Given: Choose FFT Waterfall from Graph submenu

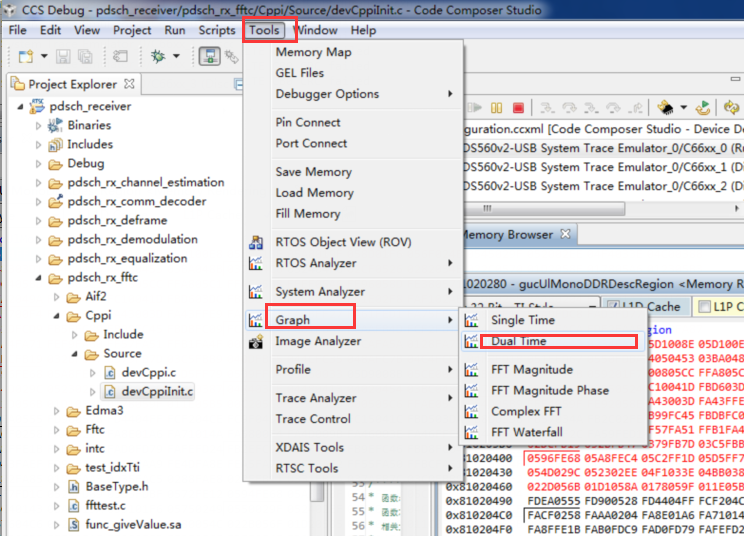Looking at the screenshot, I should click(527, 432).
